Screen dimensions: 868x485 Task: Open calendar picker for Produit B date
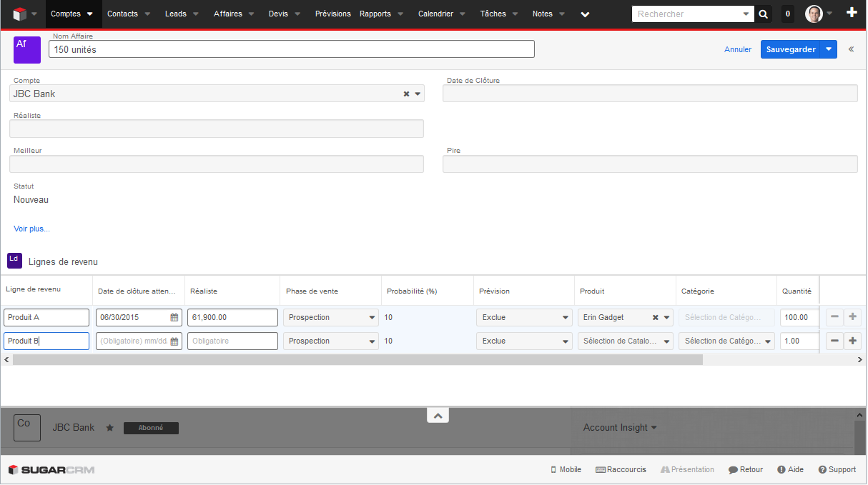[174, 341]
